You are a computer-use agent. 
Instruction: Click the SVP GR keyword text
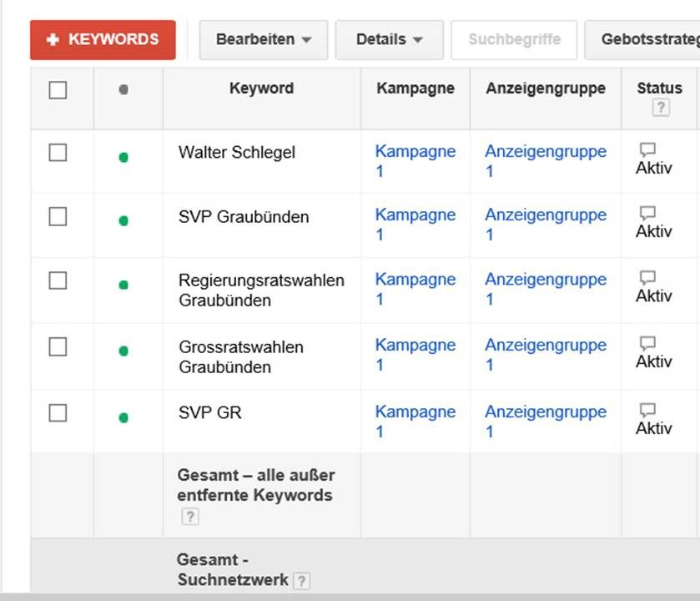[x=209, y=412]
